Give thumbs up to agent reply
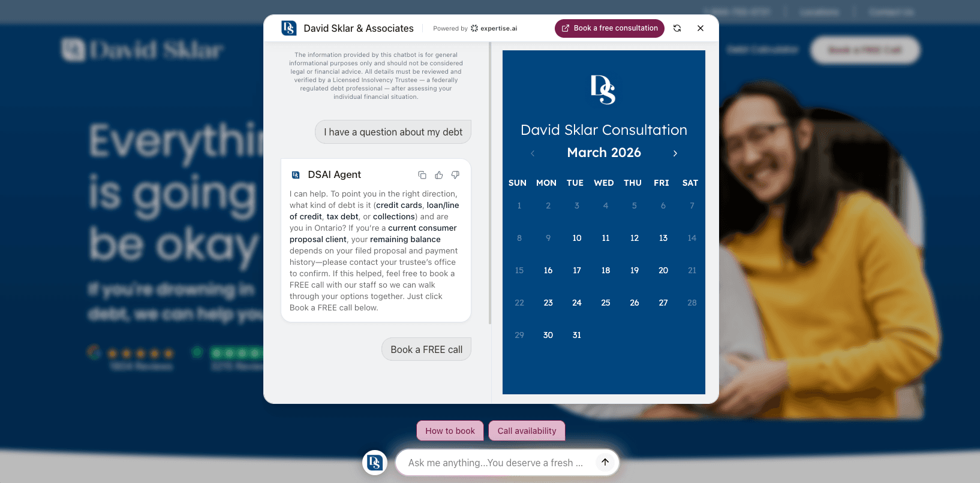Viewport: 980px width, 483px height. 439,175
